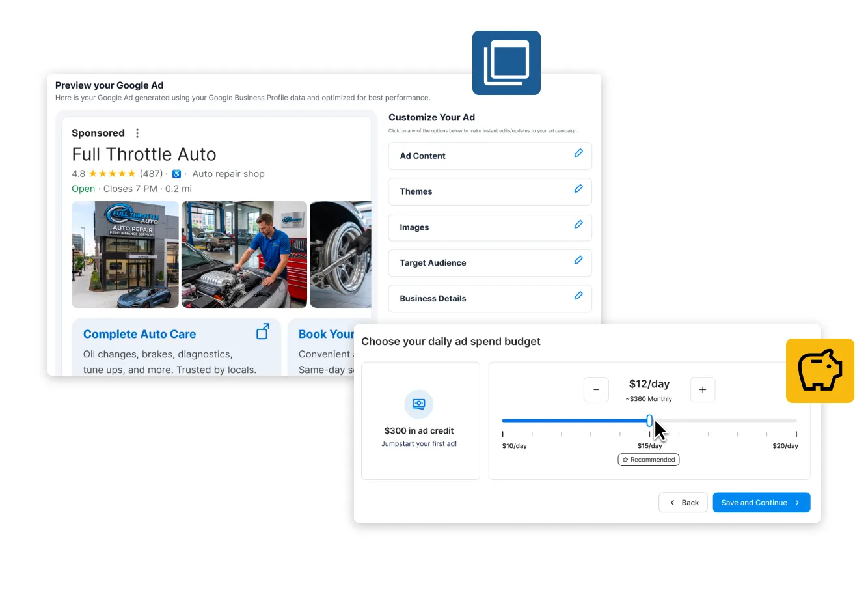Open the Themes customization row

point(490,191)
